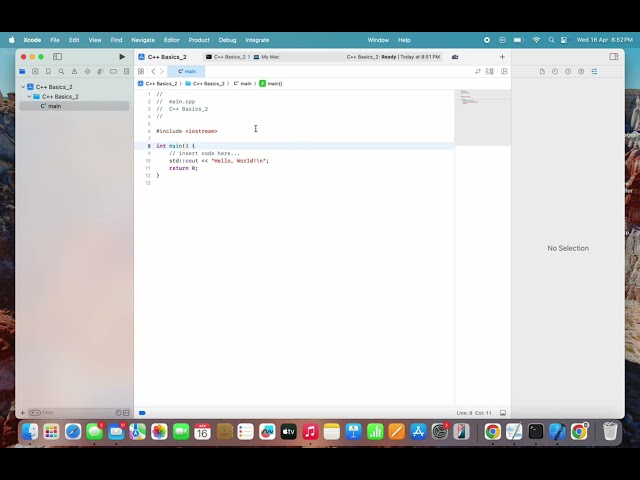This screenshot has height=480, width=640.
Task: Select main file in project navigator
Action: pos(74,106)
